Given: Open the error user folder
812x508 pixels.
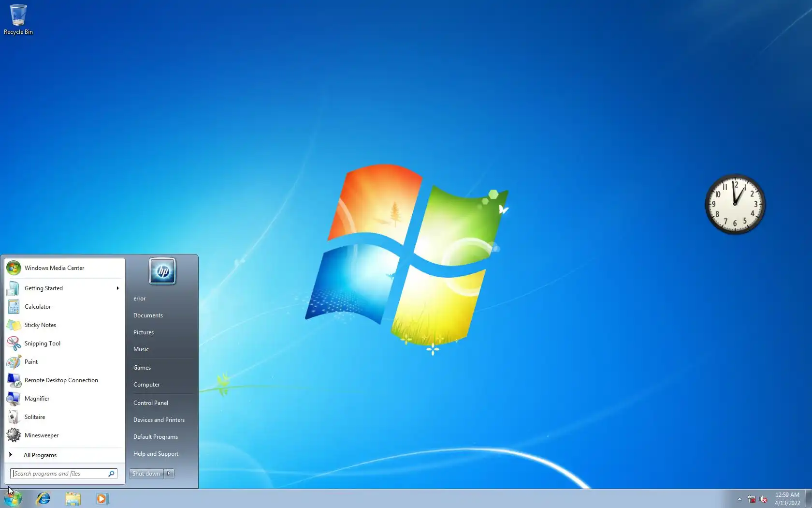Looking at the screenshot, I should (x=140, y=299).
